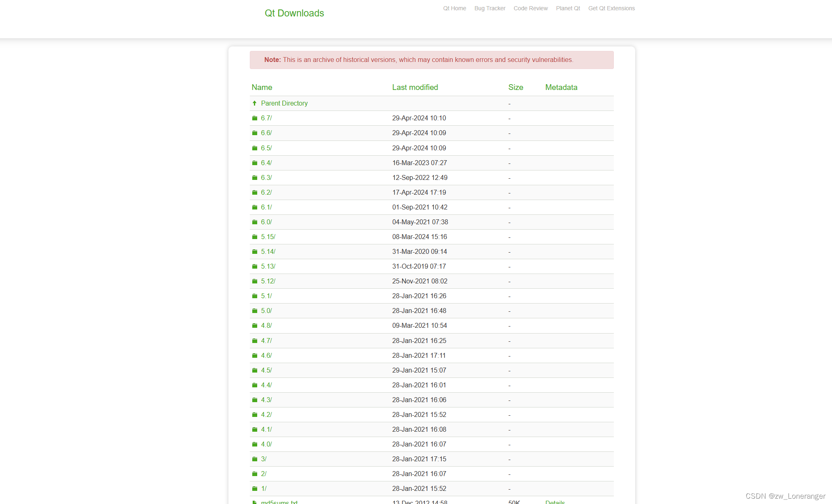Visit Planet Qt link
The height and width of the screenshot is (504, 832).
tap(568, 8)
